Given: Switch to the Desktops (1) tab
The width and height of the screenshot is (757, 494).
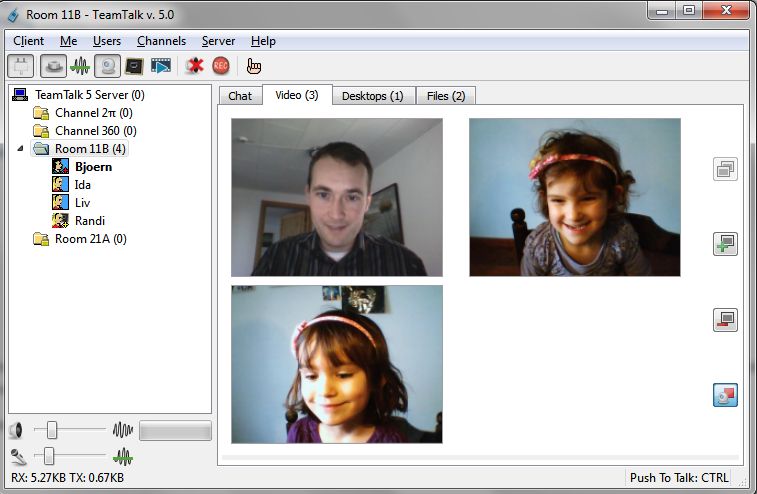Looking at the screenshot, I should tap(372, 96).
